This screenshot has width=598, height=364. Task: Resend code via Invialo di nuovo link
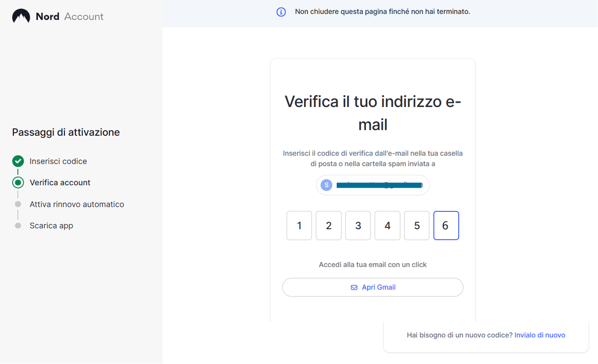[540, 335]
